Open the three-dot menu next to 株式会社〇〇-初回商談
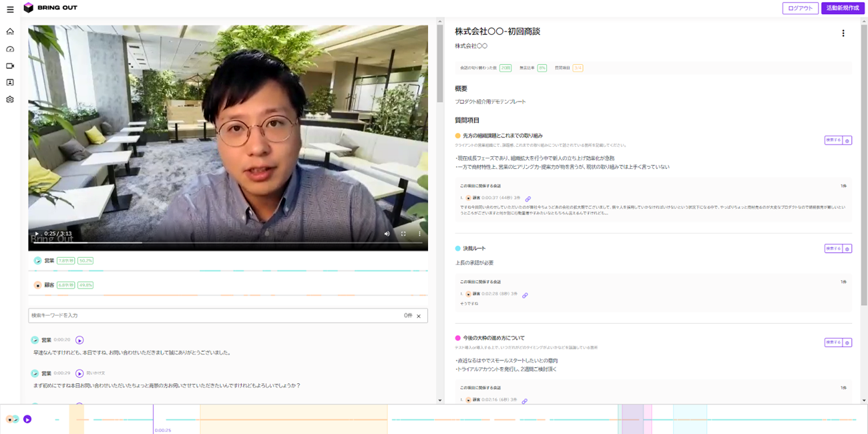The width and height of the screenshot is (868, 434). click(843, 33)
